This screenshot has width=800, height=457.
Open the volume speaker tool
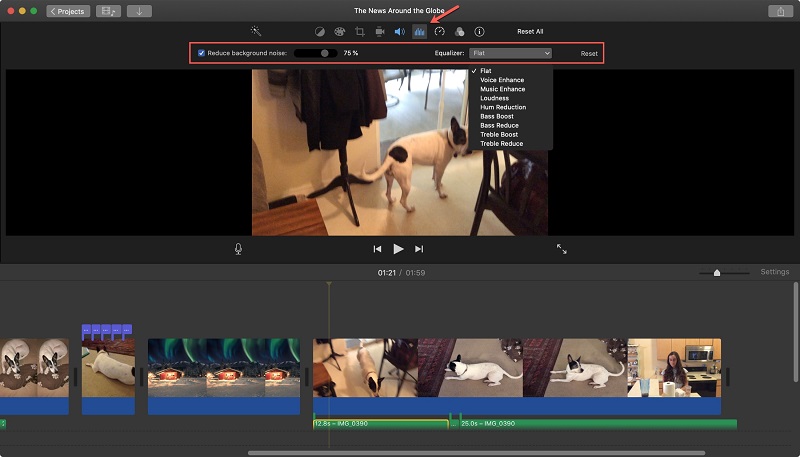point(399,32)
